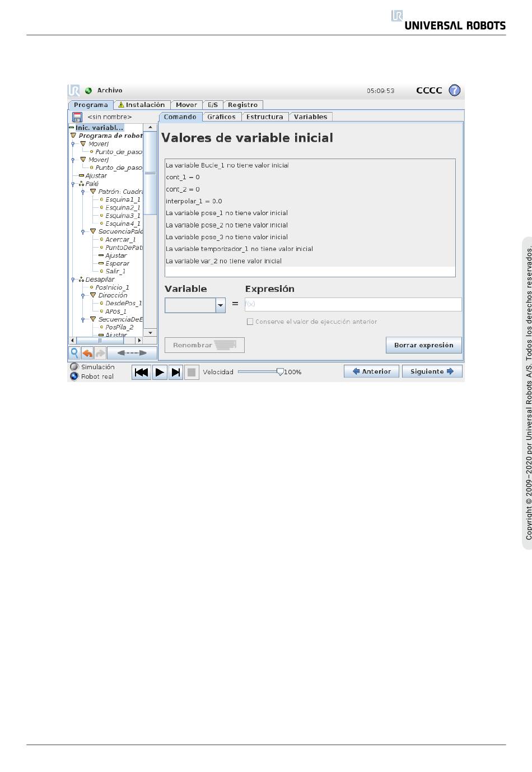532x772 pixels.
Task: Rewind program to the beginning
Action: coord(142,372)
